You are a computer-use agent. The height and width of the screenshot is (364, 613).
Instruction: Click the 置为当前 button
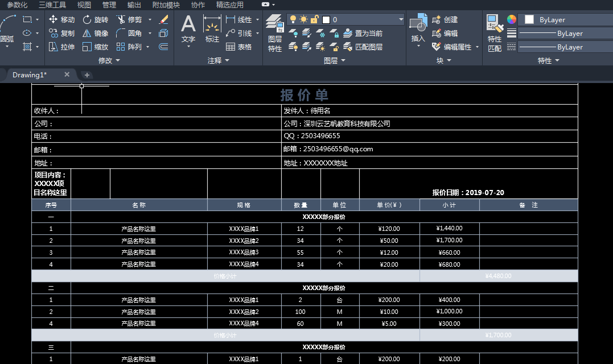tap(363, 34)
